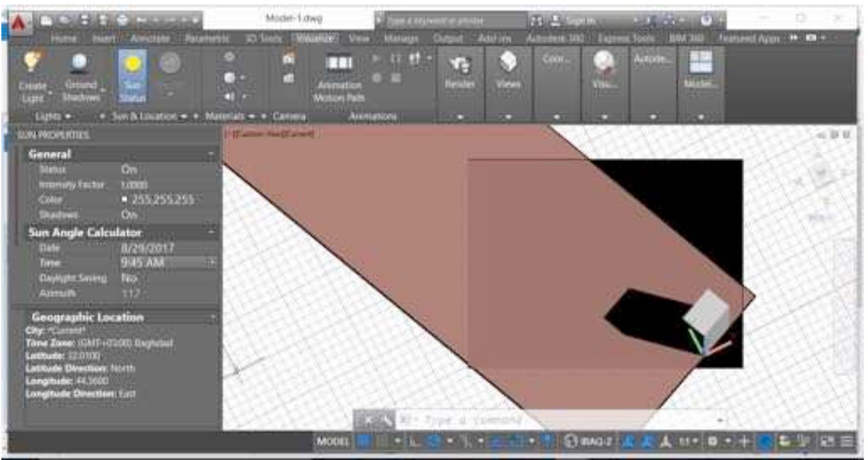Click the greyed Sky Background icon
This screenshot has width=868, height=460.
point(170,63)
